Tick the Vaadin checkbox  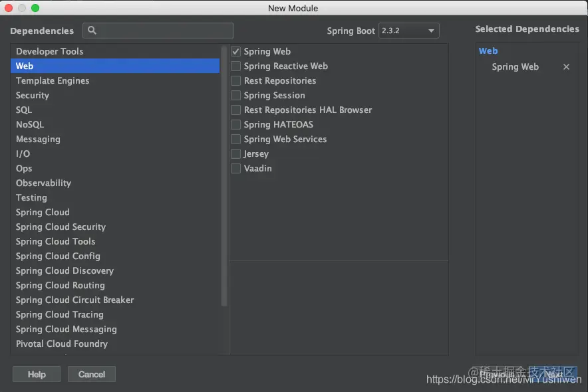click(235, 168)
